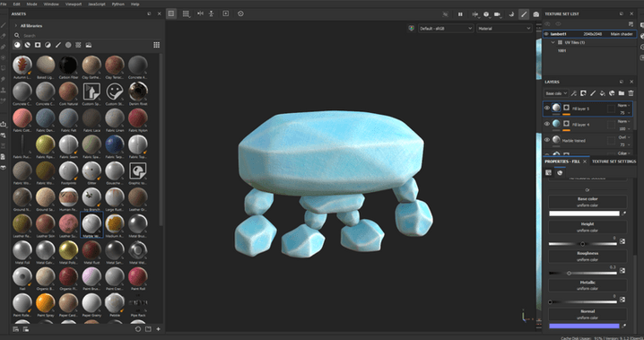The width and height of the screenshot is (644, 340).
Task: Select the paint brush icon near Texture Set List
Action: pos(524,14)
